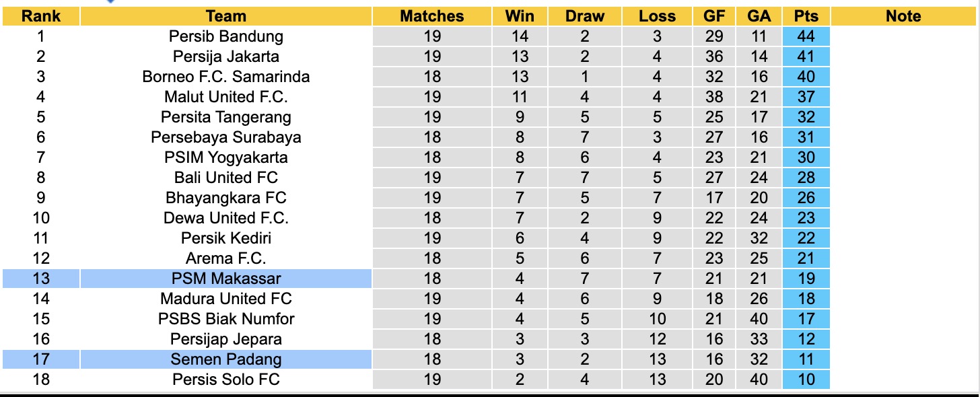Image resolution: width=980 pixels, height=397 pixels.
Task: Click the Rank column header
Action: (x=40, y=16)
